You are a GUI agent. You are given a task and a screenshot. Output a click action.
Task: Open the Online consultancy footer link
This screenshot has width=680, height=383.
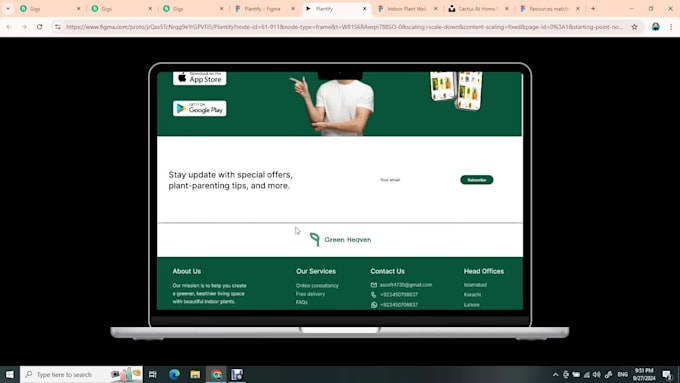317,285
